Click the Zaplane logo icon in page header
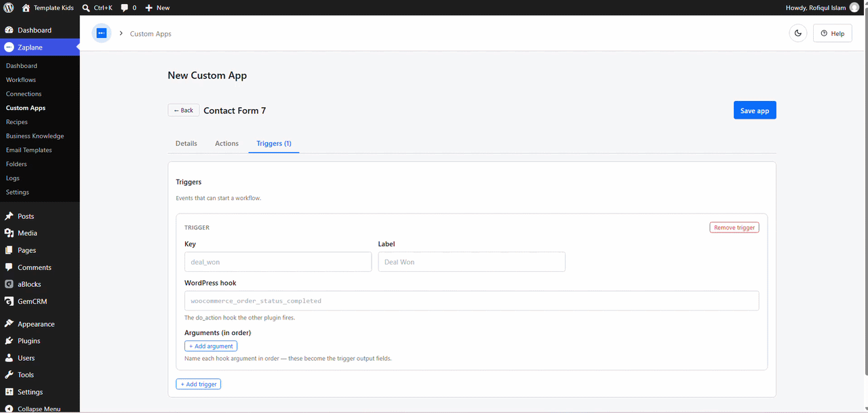 click(102, 33)
